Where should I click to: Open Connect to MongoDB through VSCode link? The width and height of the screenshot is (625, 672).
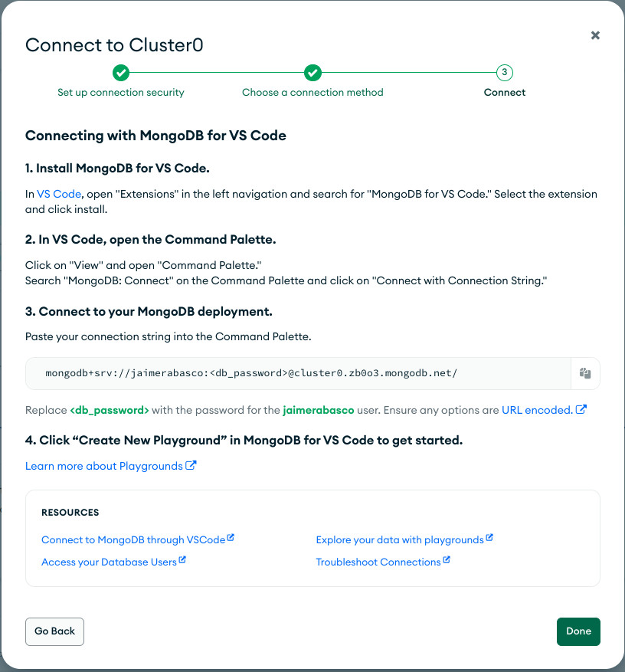(133, 540)
